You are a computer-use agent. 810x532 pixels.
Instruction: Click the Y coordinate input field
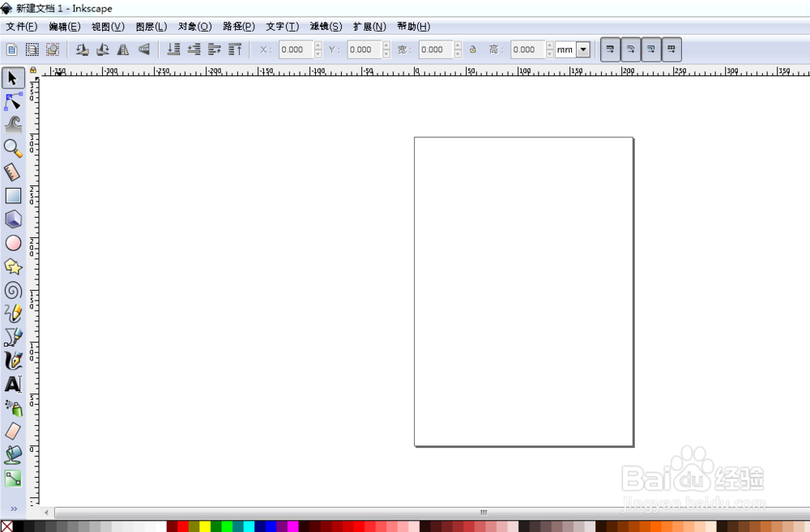point(364,49)
